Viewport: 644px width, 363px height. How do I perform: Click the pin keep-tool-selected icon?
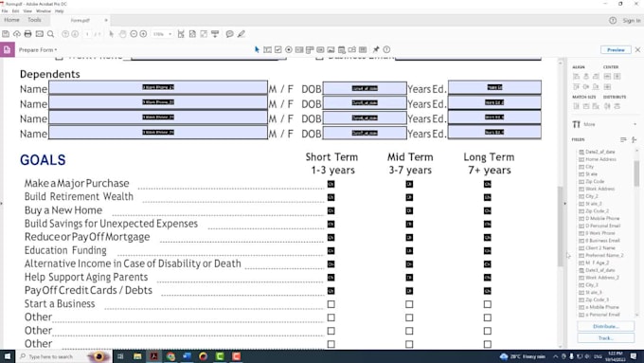[376, 49]
